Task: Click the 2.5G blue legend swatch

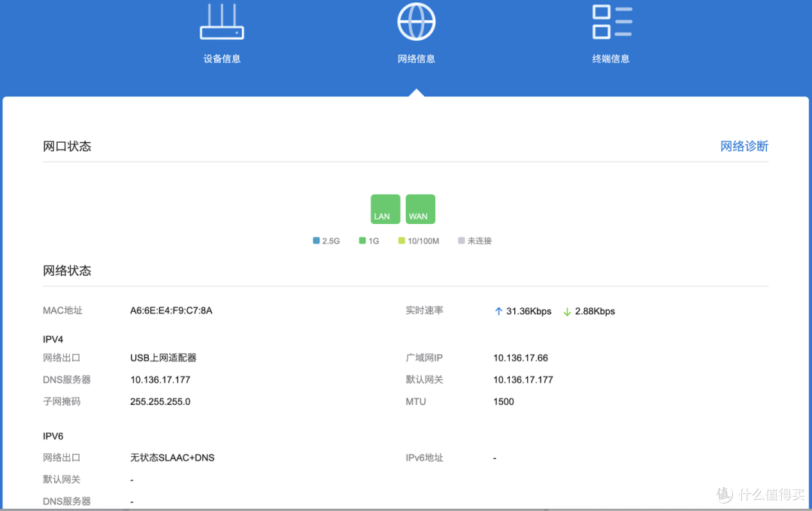Action: point(317,240)
